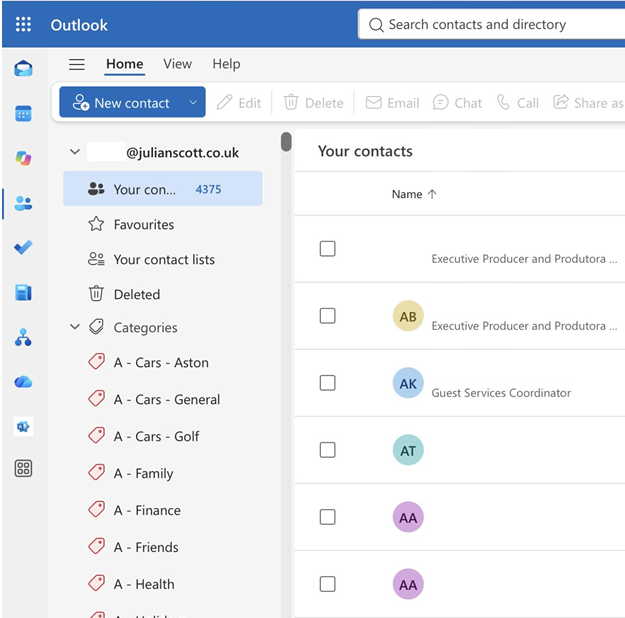Toggle the hamburger navigation pane button
The height and width of the screenshot is (618, 625).
(x=77, y=64)
